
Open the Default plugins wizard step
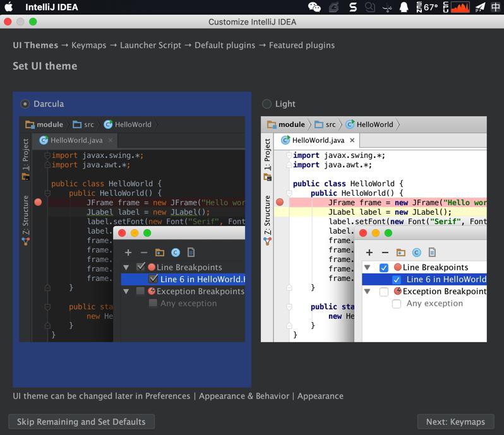(x=225, y=45)
